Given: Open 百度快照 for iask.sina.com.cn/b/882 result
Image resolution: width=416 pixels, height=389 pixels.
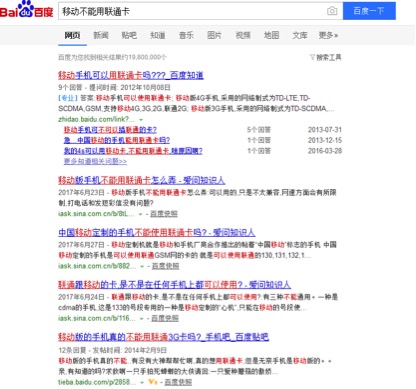Looking at the screenshot, I should coord(165,266).
